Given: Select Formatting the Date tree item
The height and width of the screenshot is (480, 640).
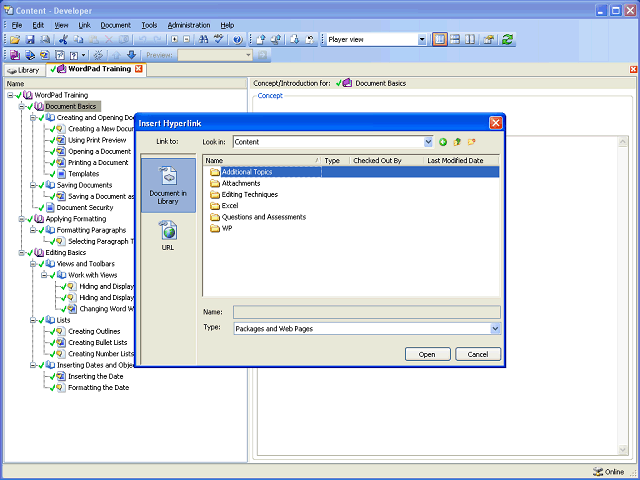Looking at the screenshot, I should (x=98, y=388).
